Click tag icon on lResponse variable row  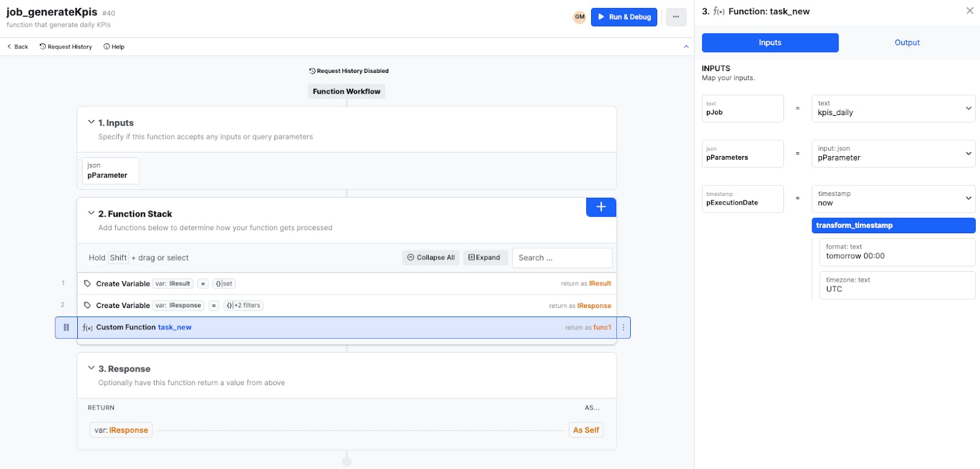coord(88,305)
